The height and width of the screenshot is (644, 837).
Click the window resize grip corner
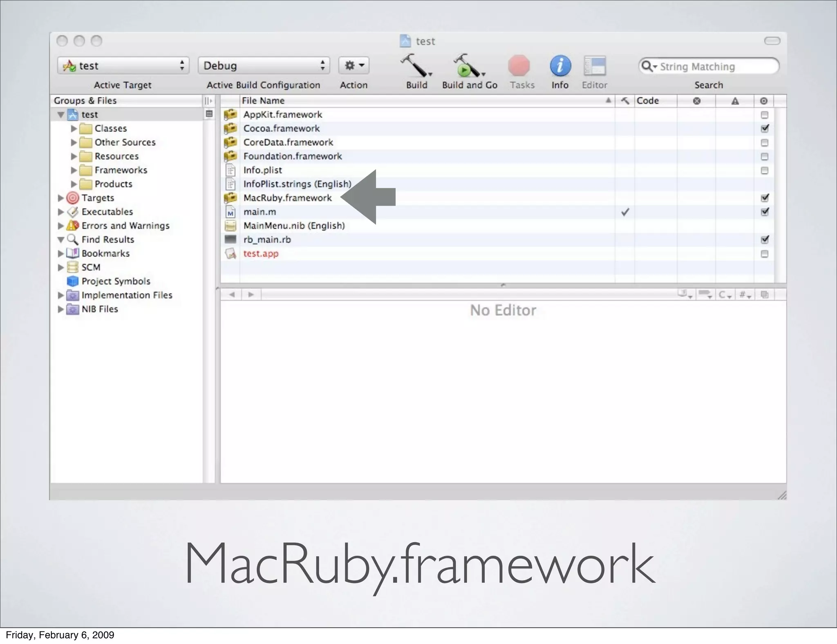[x=781, y=495]
